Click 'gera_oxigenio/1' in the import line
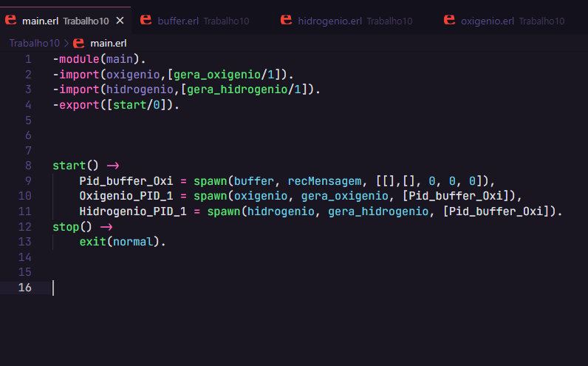Image resolution: width=588 pixels, height=366 pixels. point(224,75)
